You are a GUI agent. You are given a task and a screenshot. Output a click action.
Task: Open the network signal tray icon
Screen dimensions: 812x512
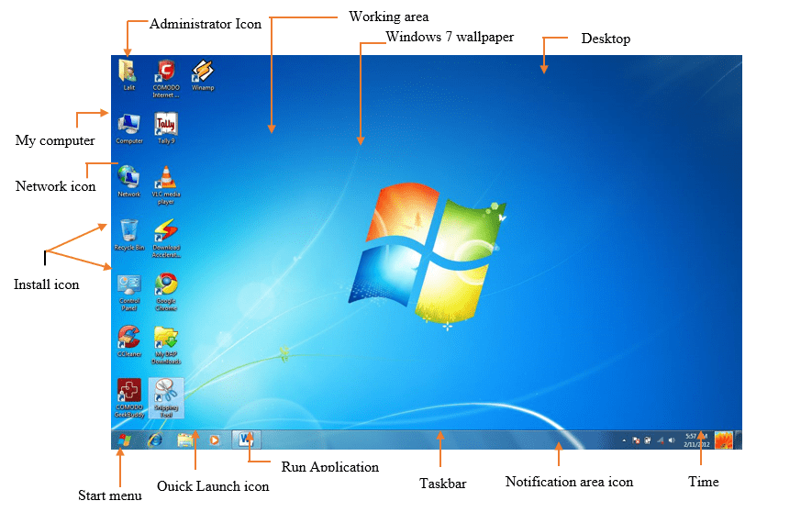click(x=661, y=440)
